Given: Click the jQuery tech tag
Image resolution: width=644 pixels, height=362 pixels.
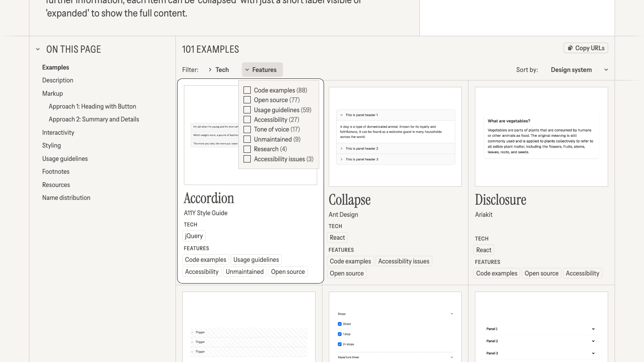Looking at the screenshot, I should click(194, 236).
